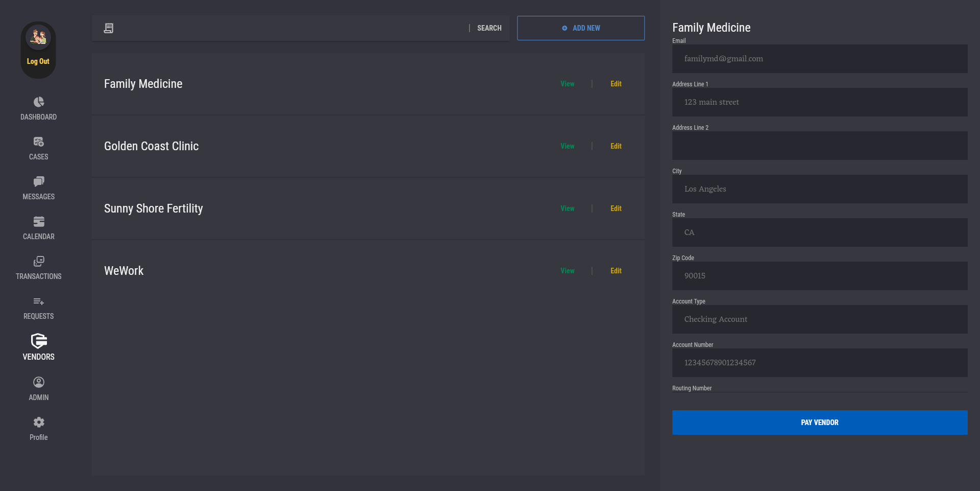Open the Cases sidebar icon
This screenshot has width=980, height=491.
pyautogui.click(x=39, y=142)
